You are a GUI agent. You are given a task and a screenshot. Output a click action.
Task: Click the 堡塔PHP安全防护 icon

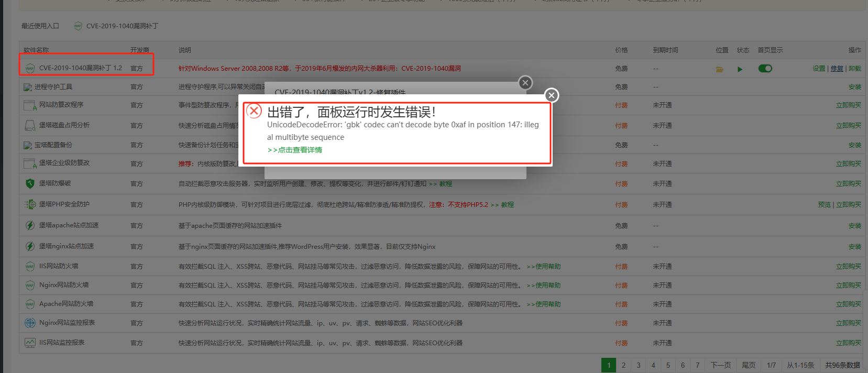[30, 204]
